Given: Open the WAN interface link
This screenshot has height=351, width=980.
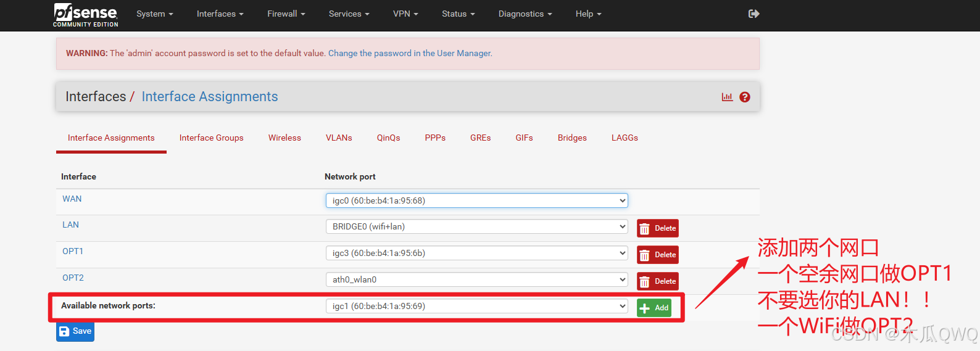Looking at the screenshot, I should (x=72, y=199).
